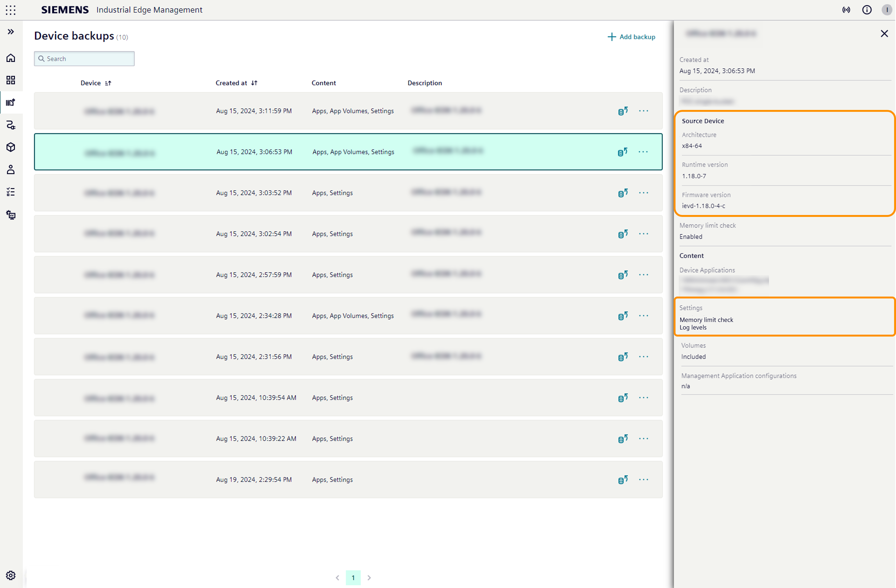Click the network status icon top right
The image size is (896, 588).
coord(846,10)
